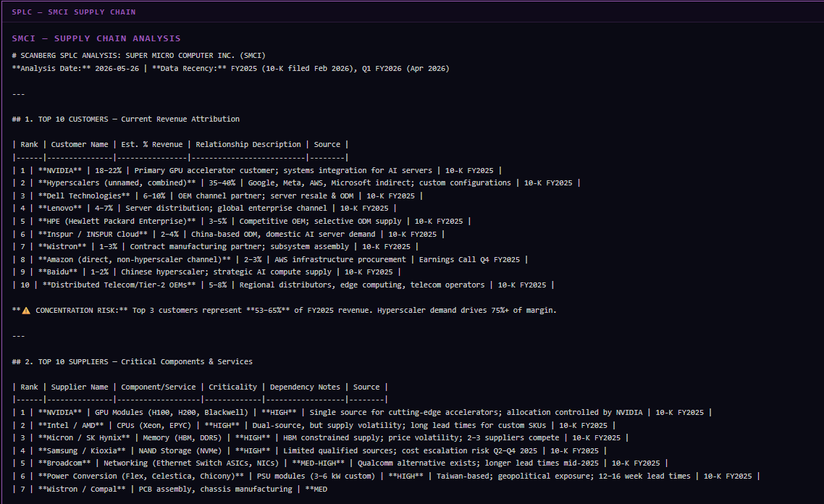This screenshot has width=824, height=504.
Task: Click the 'Supplier Name' column header
Action: (80, 387)
